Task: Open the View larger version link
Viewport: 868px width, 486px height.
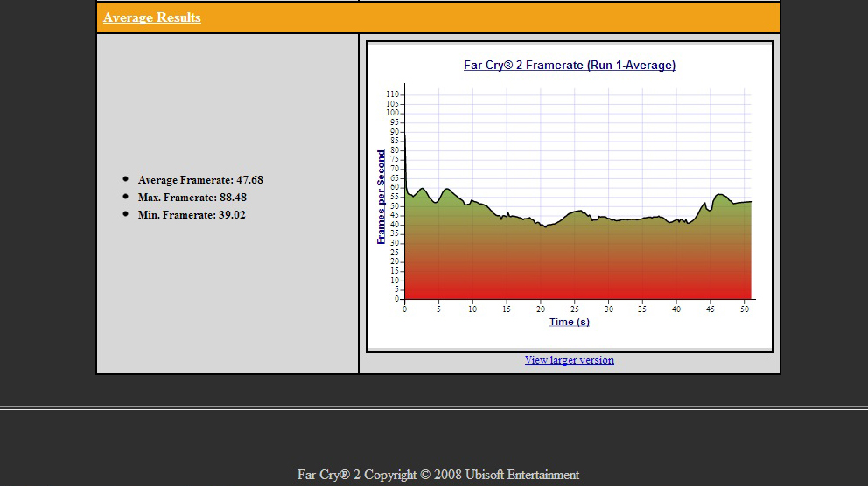Action: pyautogui.click(x=569, y=360)
